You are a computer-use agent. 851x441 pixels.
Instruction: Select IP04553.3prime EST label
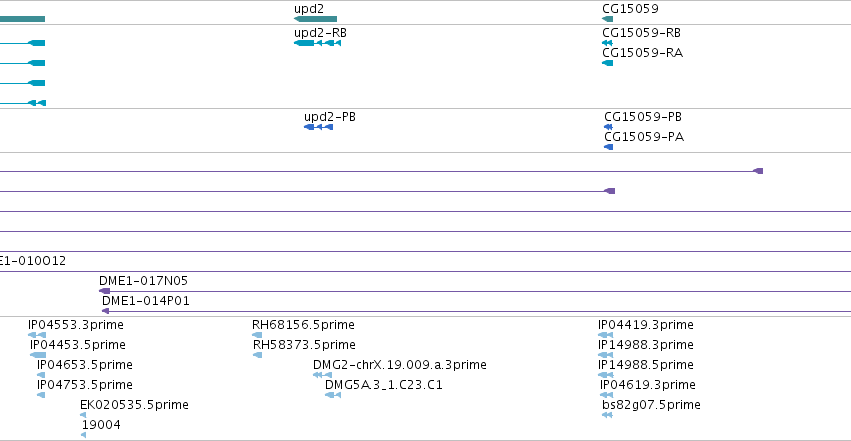click(x=76, y=325)
